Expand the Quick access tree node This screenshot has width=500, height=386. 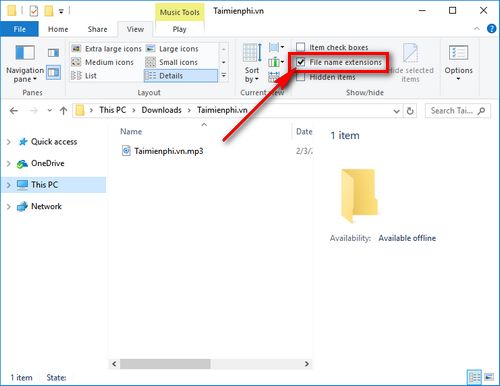pos(9,142)
